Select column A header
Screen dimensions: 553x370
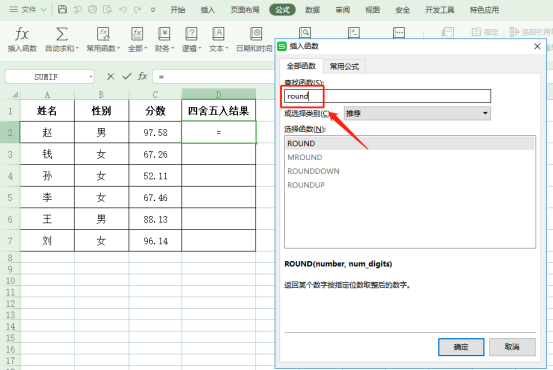(x=47, y=95)
